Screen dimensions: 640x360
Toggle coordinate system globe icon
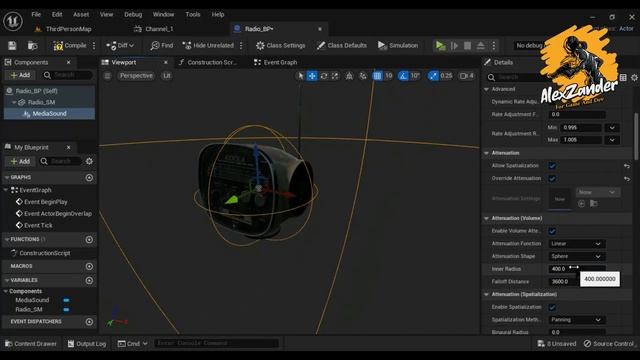[349, 76]
